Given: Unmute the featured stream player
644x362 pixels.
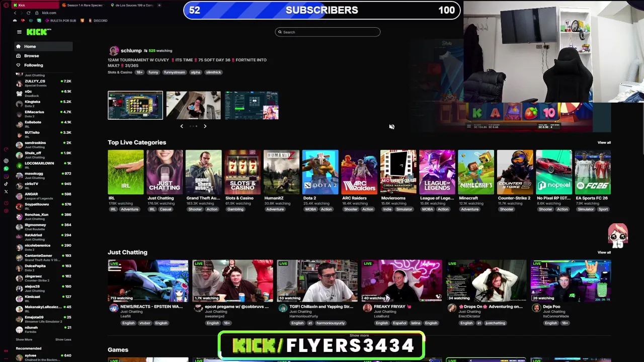Looking at the screenshot, I should (391, 127).
